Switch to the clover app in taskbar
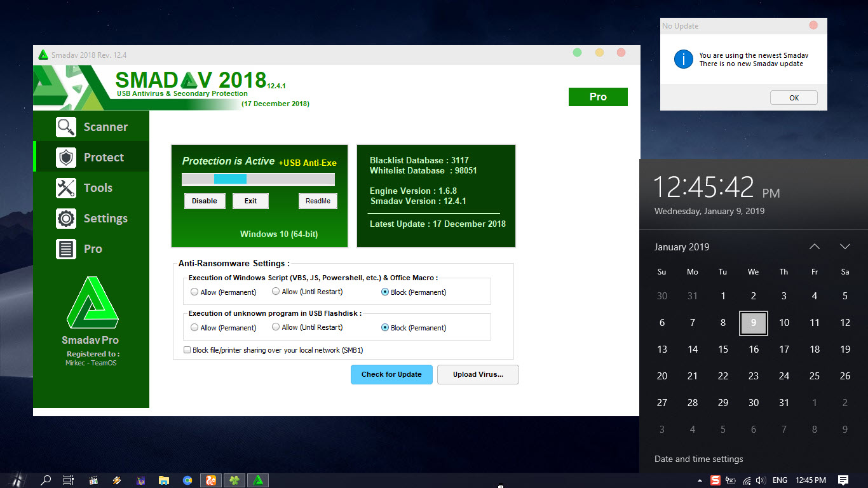868x488 pixels. [234, 480]
